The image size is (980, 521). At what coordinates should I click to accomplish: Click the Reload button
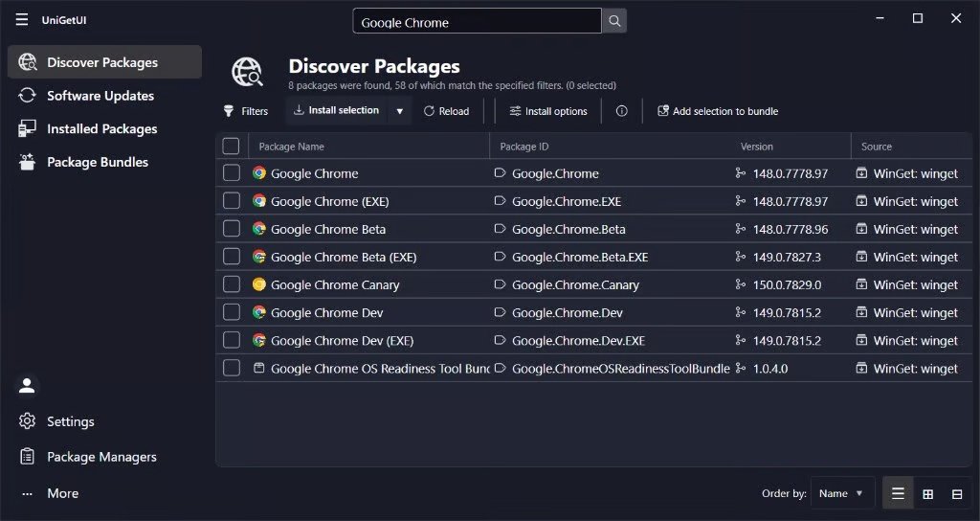coord(446,111)
